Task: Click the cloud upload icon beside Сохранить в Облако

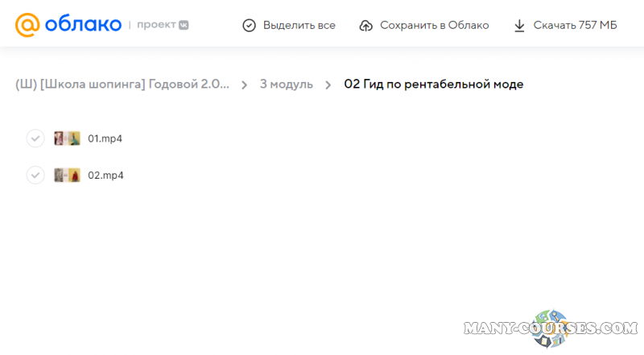Action: (365, 26)
